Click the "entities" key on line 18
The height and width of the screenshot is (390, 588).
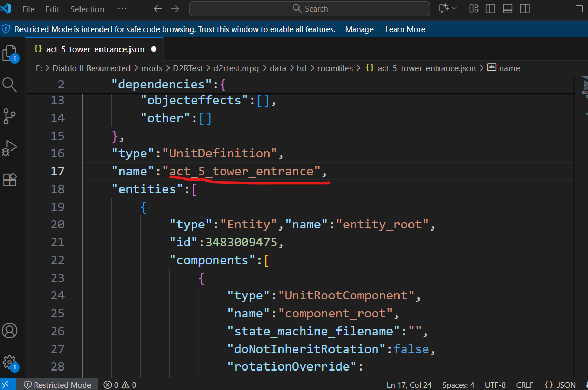tap(147, 189)
